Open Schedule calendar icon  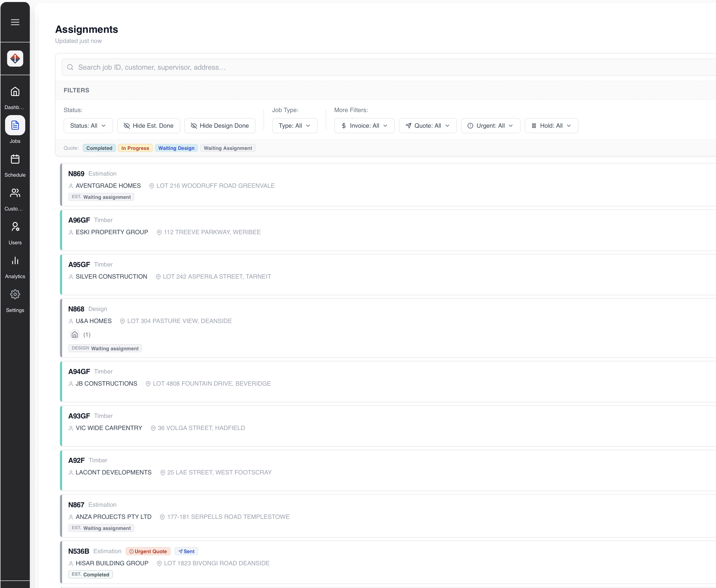pyautogui.click(x=15, y=159)
